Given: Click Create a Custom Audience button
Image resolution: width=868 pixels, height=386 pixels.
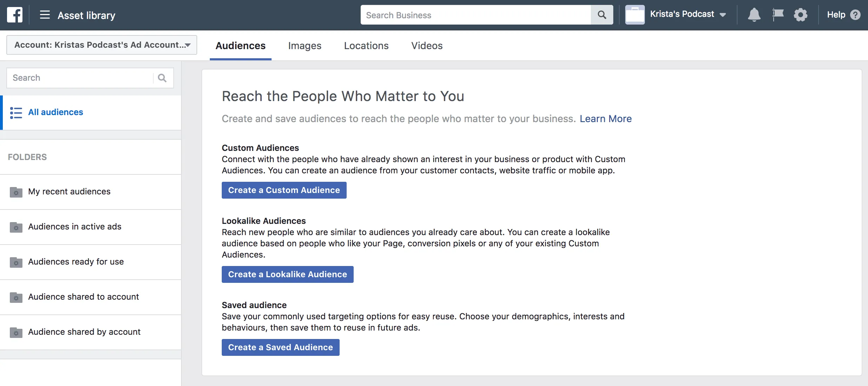Looking at the screenshot, I should (x=284, y=190).
